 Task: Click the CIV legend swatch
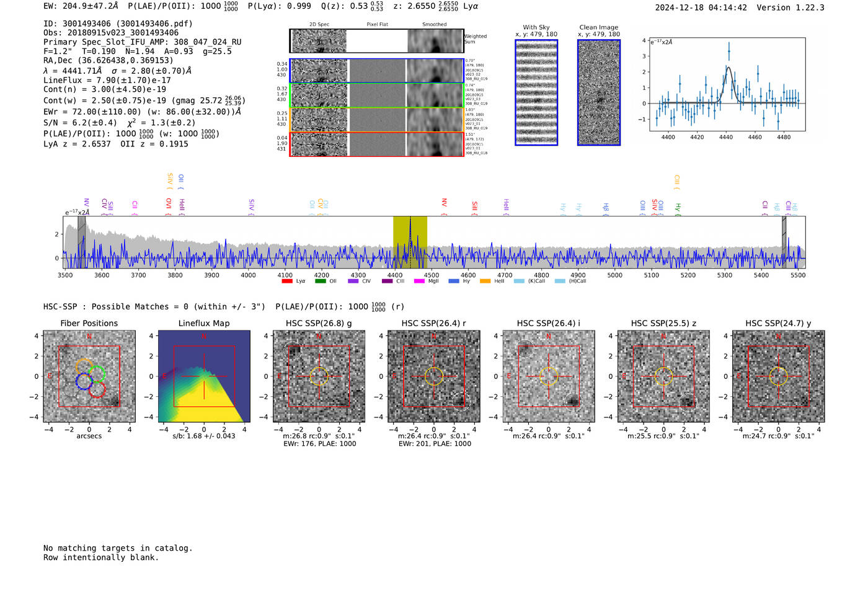tap(353, 281)
